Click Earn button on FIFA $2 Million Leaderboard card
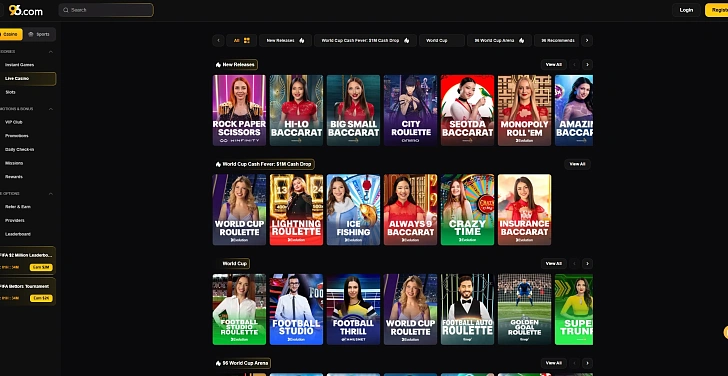Viewport: 728px width, 376px height. [x=41, y=267]
